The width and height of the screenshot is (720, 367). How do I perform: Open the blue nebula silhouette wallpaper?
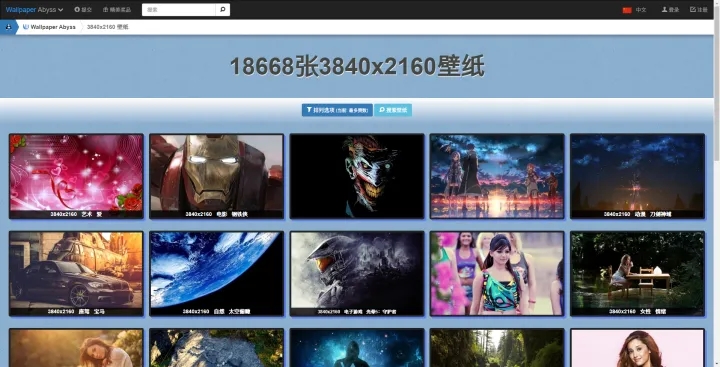pos(357,348)
